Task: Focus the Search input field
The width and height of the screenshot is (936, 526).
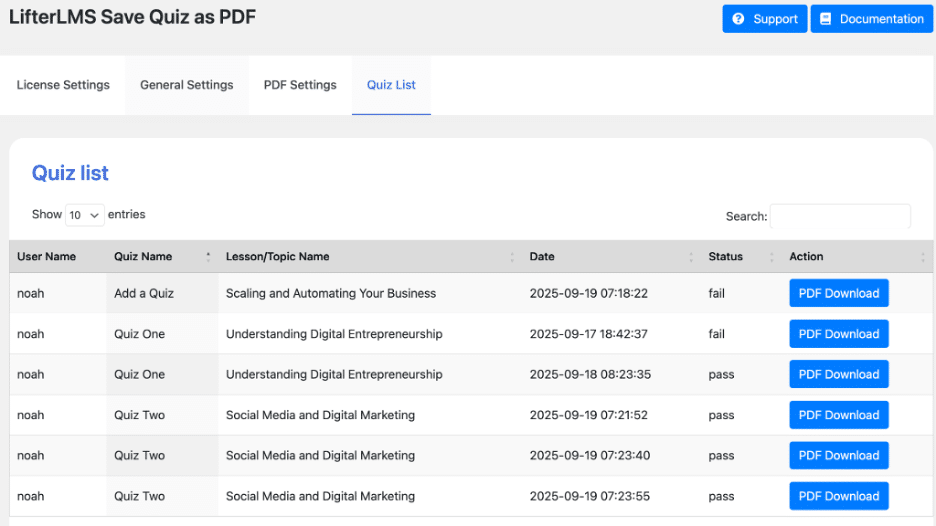Action: coord(840,216)
